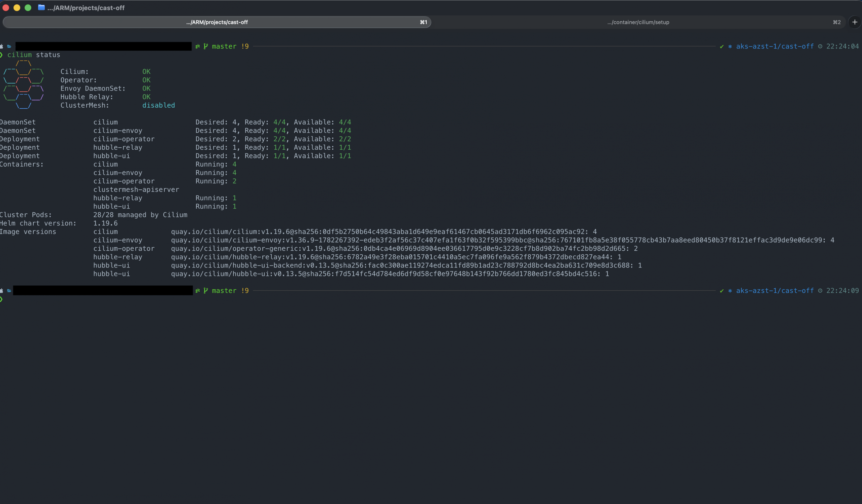Click the folder icon in the title bar
Viewport: 862px width, 504px height.
click(x=41, y=7)
